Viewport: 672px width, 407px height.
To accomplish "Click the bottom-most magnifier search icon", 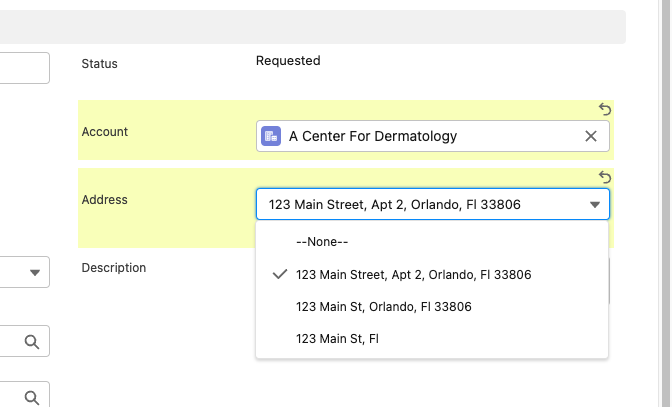I will 32,396.
